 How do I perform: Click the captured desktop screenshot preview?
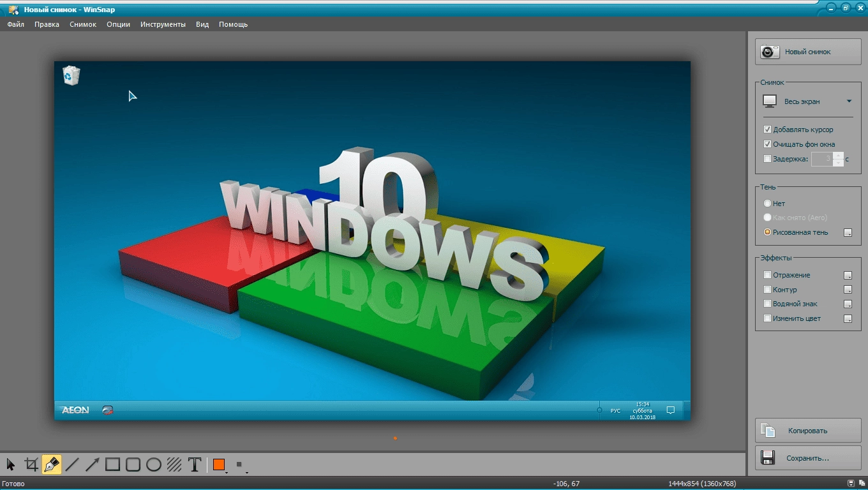click(372, 241)
